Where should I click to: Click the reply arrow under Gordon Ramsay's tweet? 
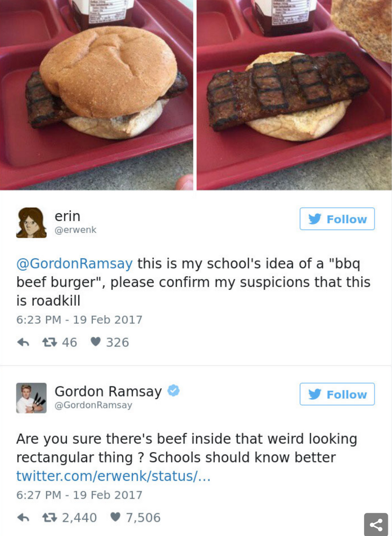point(23,518)
